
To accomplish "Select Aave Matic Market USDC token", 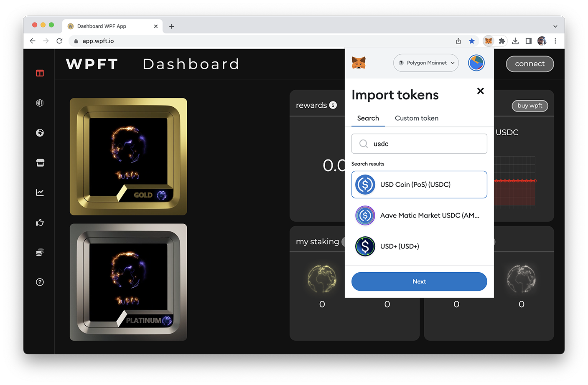I will (419, 215).
